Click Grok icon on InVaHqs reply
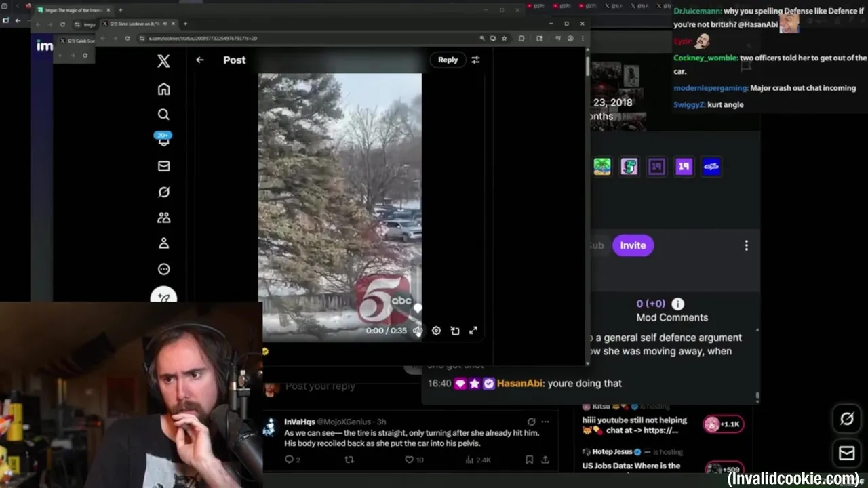Image resolution: width=868 pixels, height=488 pixels. (531, 422)
